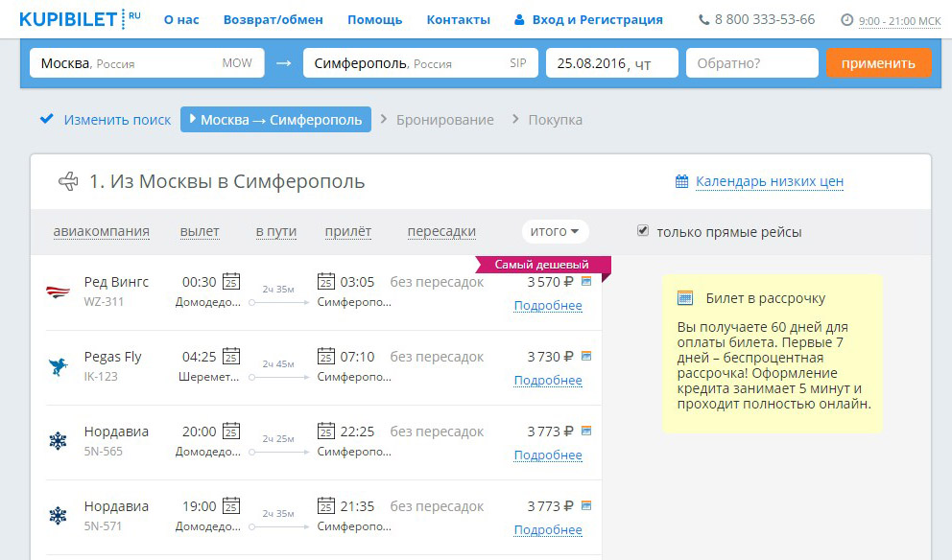Click the phone icon before 8 800 333-53-66
This screenshot has width=952, height=560.
coord(703,20)
